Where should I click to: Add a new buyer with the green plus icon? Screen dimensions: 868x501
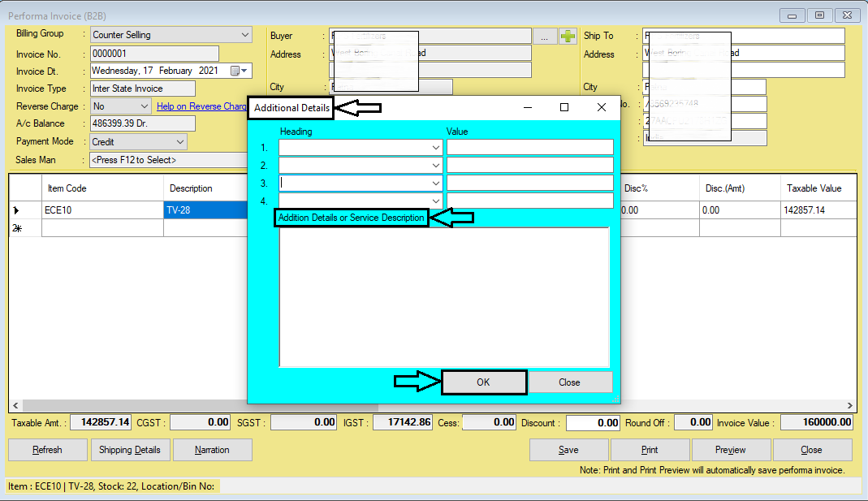[x=566, y=35]
